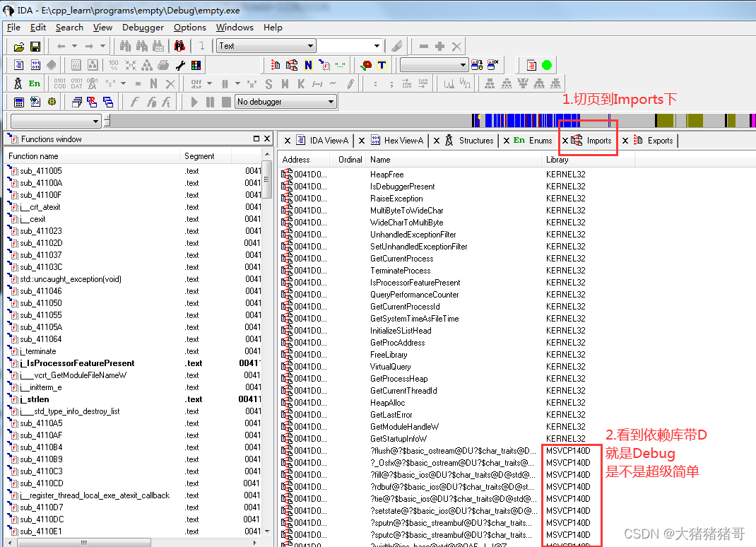Switch to the Exports tab
Image resolution: width=756 pixels, height=547 pixels.
[x=653, y=141]
